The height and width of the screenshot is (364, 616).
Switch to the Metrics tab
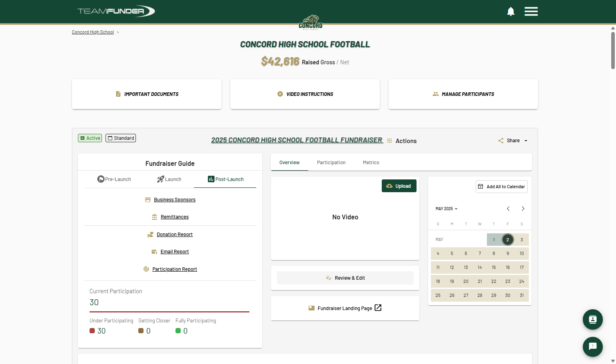click(x=371, y=163)
